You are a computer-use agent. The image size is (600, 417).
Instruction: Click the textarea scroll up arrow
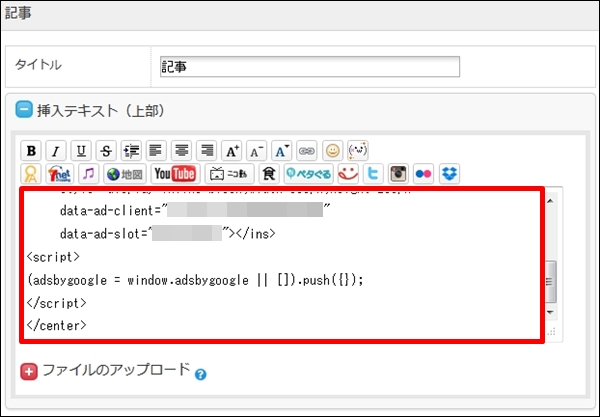[550, 201]
